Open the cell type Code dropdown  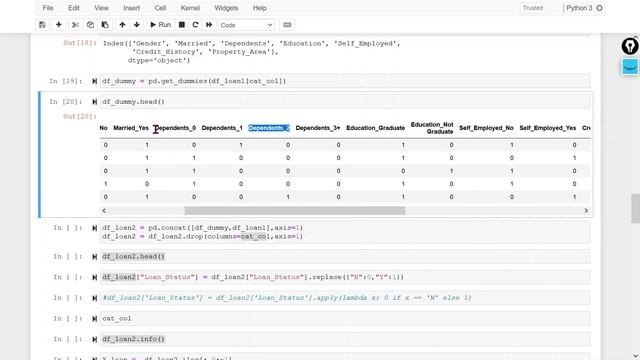[x=247, y=25]
